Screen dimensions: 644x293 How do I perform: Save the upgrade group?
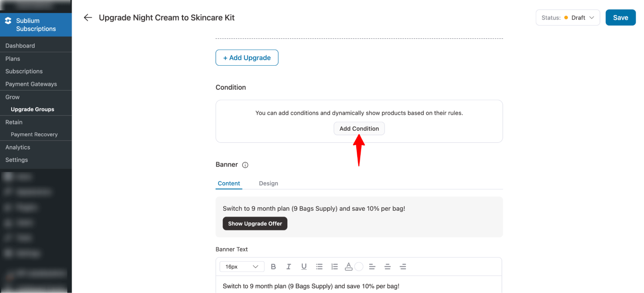click(620, 18)
